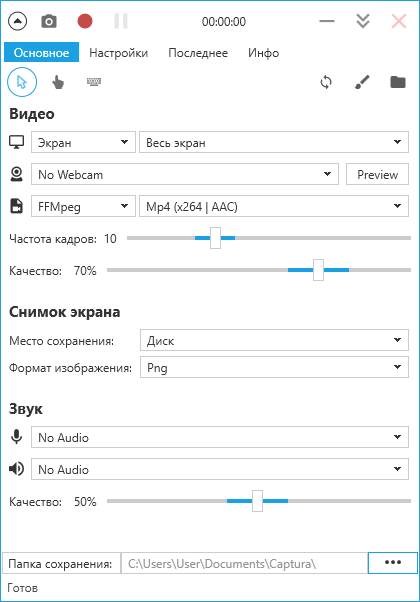420x602 pixels.
Task: Open the output folder icon
Action: coord(398,82)
